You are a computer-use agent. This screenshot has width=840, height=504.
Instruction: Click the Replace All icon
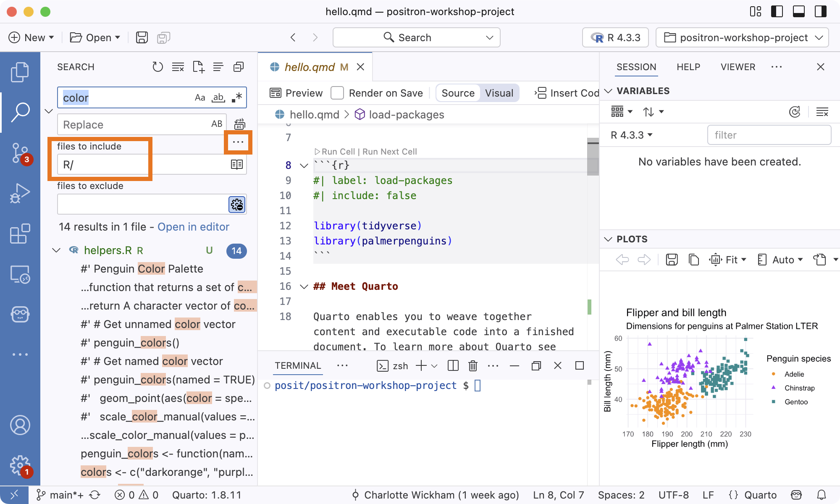click(x=239, y=124)
